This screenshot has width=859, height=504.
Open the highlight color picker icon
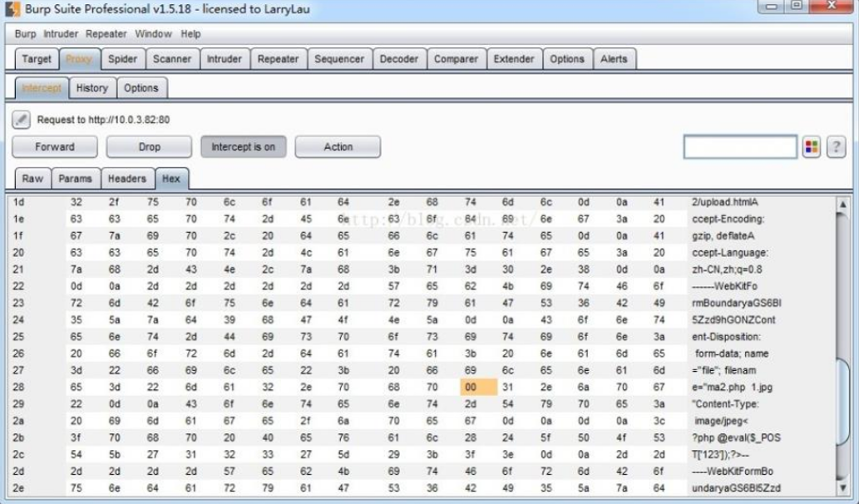(812, 147)
